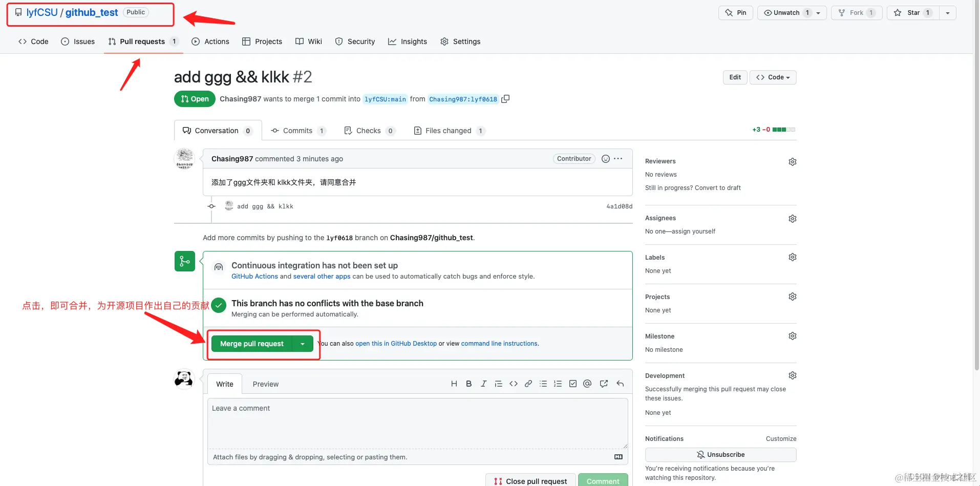
Task: Expand the merge method dropdown arrow
Action: 303,344
